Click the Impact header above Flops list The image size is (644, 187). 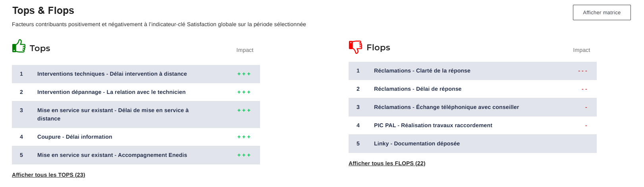coord(581,50)
